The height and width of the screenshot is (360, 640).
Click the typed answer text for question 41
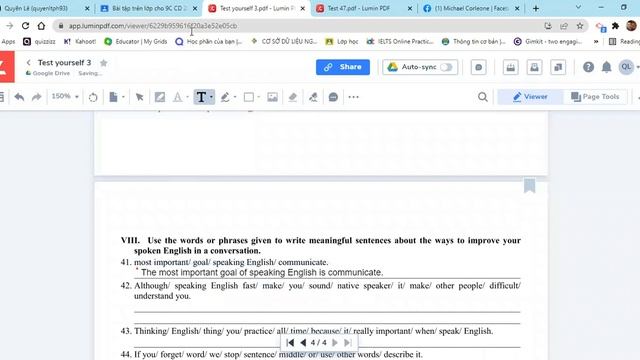(x=262, y=272)
